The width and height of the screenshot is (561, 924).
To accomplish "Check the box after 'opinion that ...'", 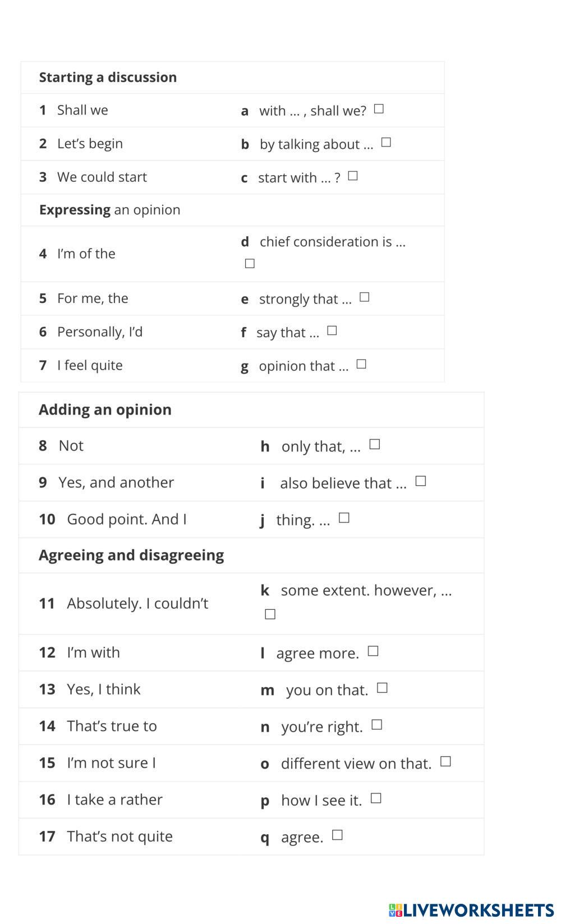I will 362,364.
